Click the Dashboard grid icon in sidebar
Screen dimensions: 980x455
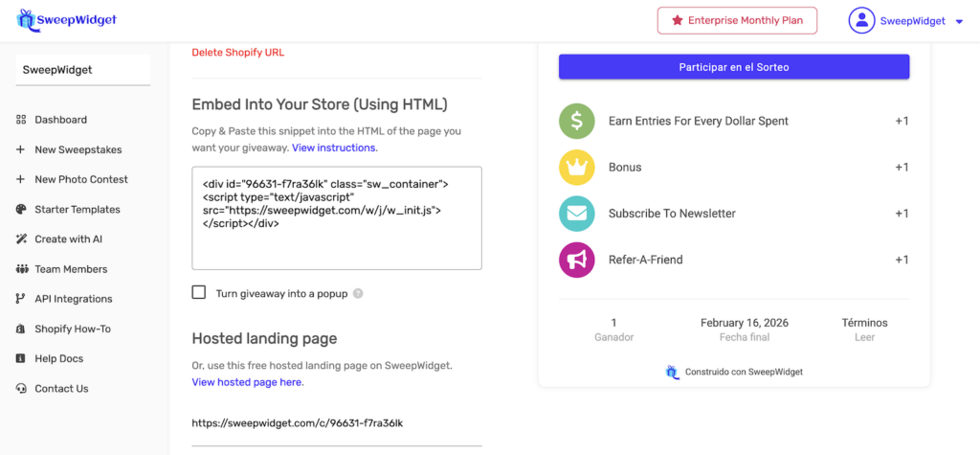pos(21,120)
